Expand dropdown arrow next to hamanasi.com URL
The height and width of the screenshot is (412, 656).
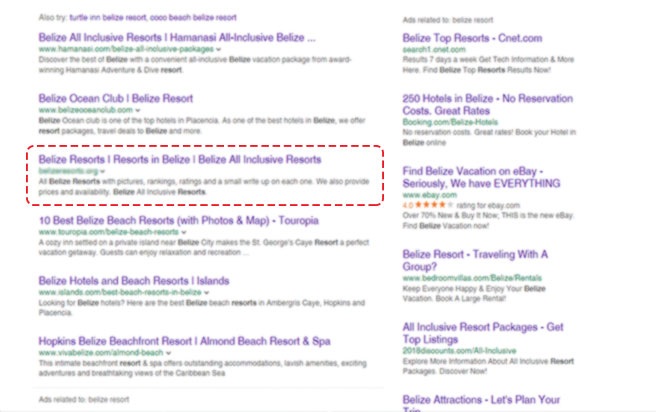click(219, 49)
